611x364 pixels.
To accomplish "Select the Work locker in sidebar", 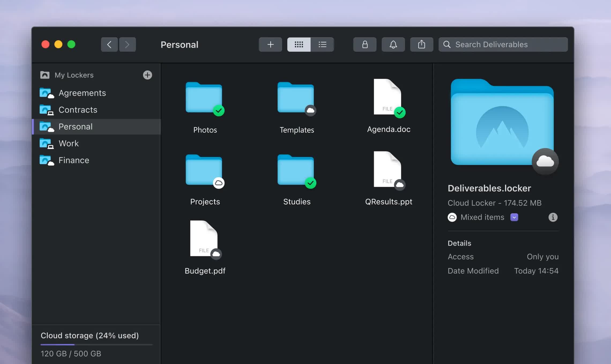I will coord(69,143).
